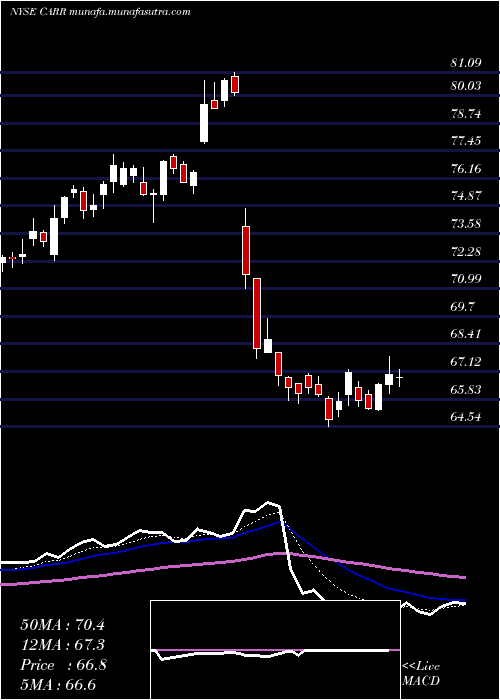Click the 12MA : 67.3 readout
This screenshot has height=700, width=500.
pyautogui.click(x=62, y=645)
